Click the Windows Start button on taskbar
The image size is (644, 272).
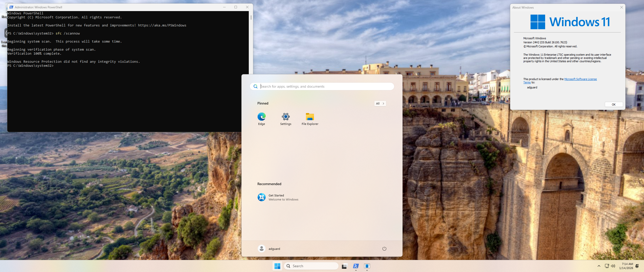point(277,266)
